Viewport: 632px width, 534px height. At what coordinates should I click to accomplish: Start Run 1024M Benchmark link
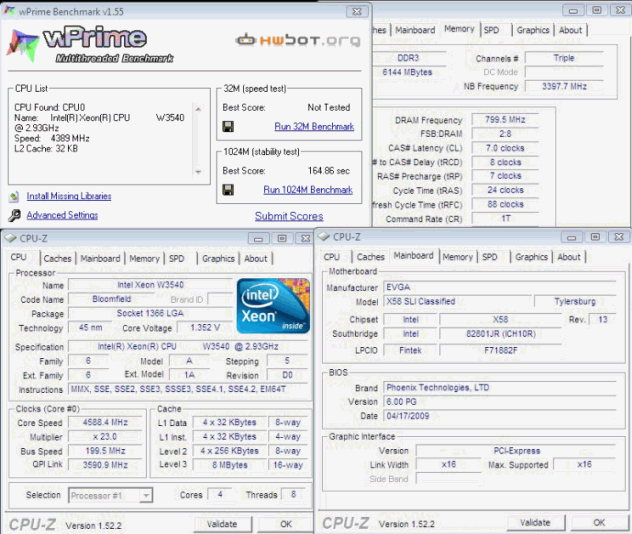[x=308, y=190]
